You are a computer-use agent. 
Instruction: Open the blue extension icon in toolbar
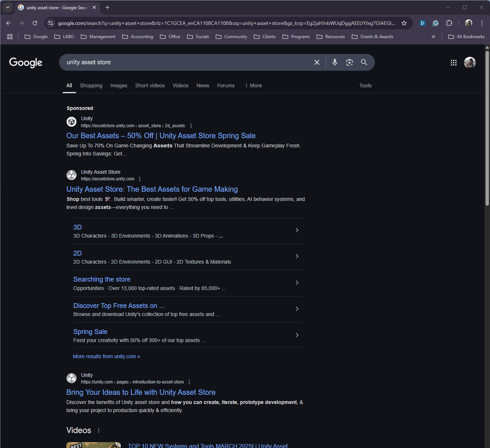point(423,23)
